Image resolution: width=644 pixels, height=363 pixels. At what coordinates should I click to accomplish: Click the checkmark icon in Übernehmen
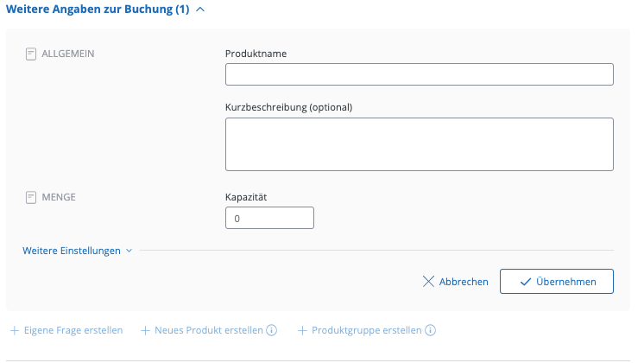525,282
